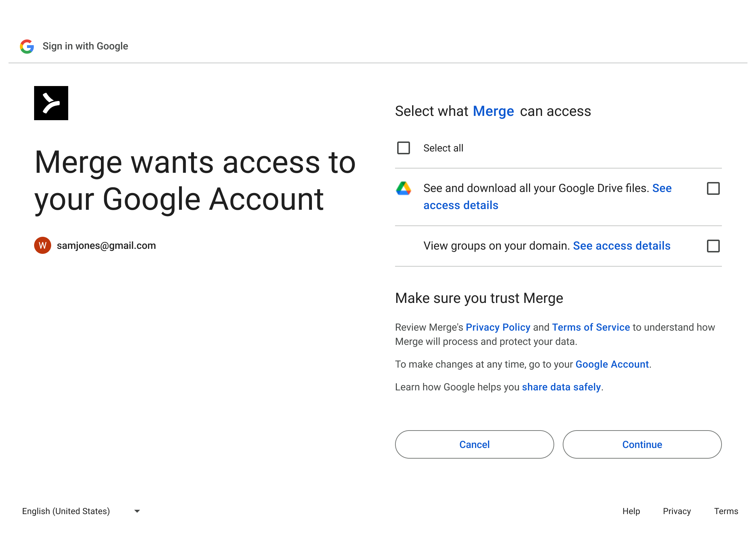Screen dimensions: 756x534
Task: Open groups See access details link
Action: click(x=622, y=246)
